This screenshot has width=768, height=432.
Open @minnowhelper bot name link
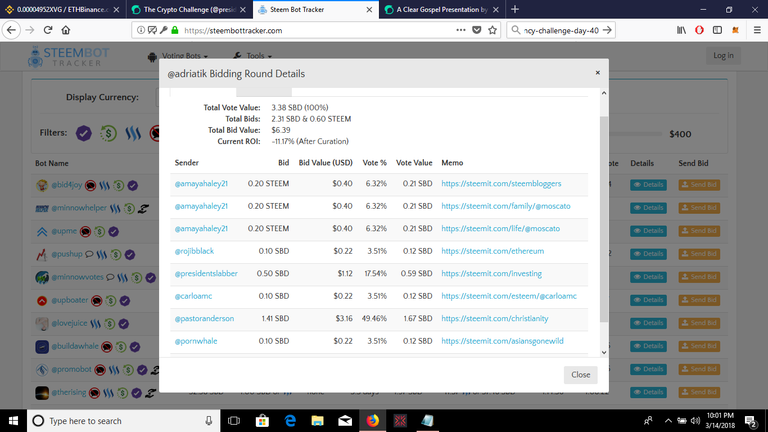click(x=79, y=208)
